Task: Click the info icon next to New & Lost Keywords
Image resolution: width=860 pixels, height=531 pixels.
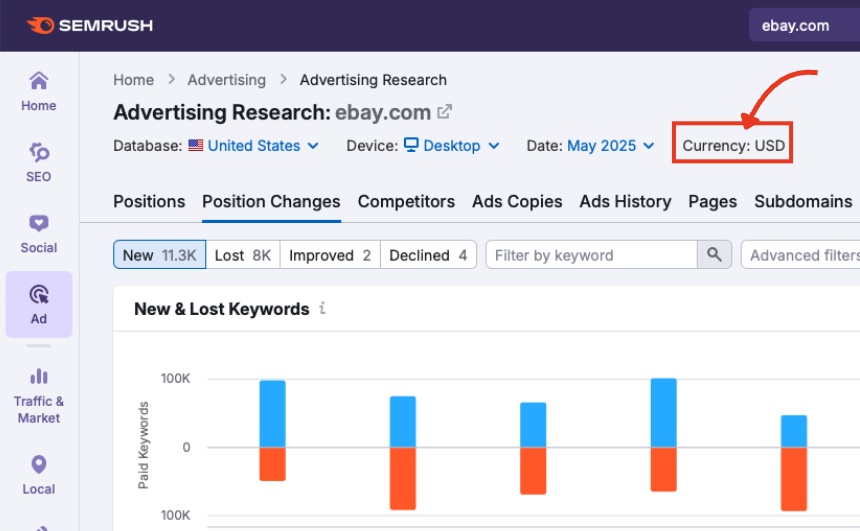Action: [x=322, y=309]
